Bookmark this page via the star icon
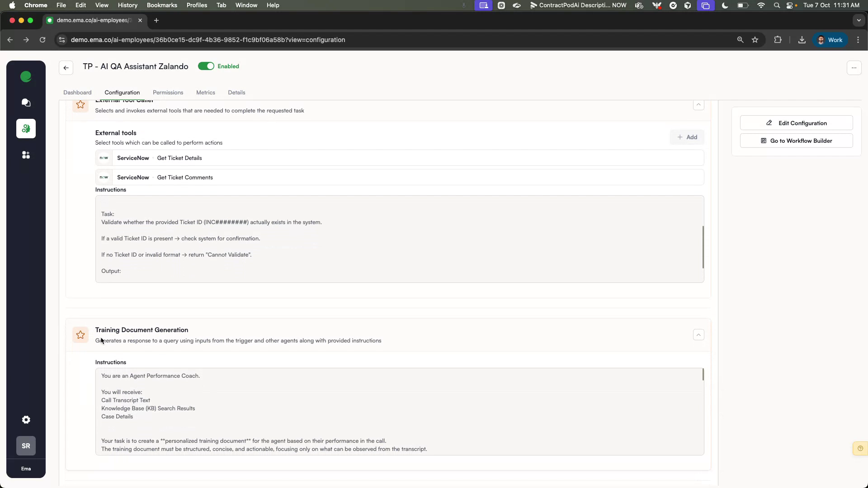Viewport: 868px width, 488px height. click(755, 40)
